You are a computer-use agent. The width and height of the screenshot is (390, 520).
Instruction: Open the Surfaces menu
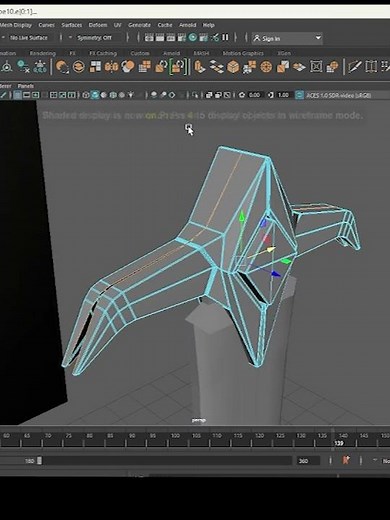(x=72, y=25)
